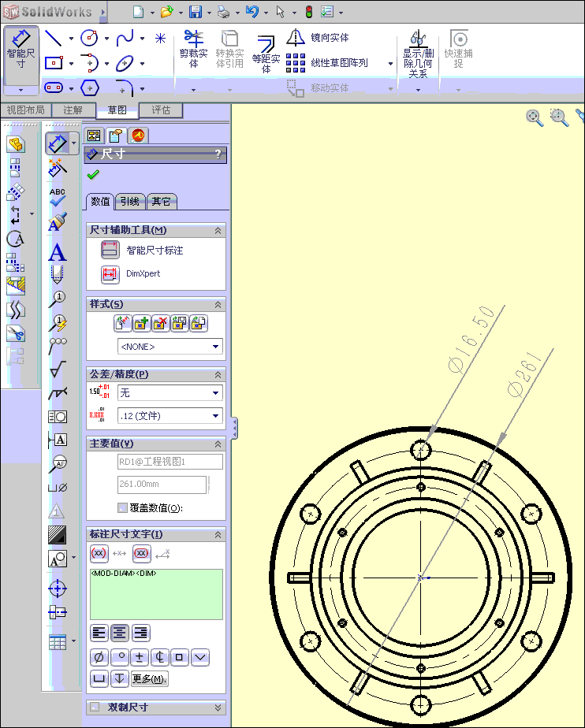Toggle the 双制尺寸 dual dimension checkbox
585x728 pixels.
pos(95,707)
